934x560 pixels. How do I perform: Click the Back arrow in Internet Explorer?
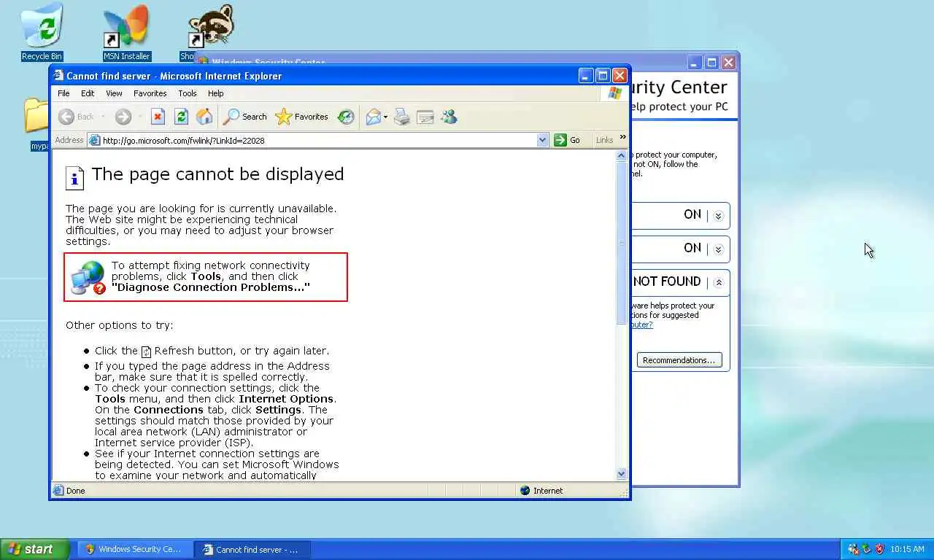(66, 117)
